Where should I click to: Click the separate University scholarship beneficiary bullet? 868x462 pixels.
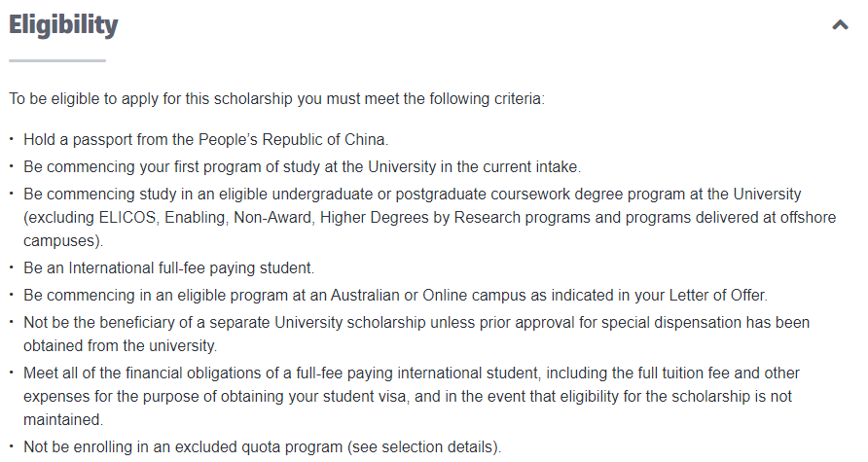coord(416,322)
